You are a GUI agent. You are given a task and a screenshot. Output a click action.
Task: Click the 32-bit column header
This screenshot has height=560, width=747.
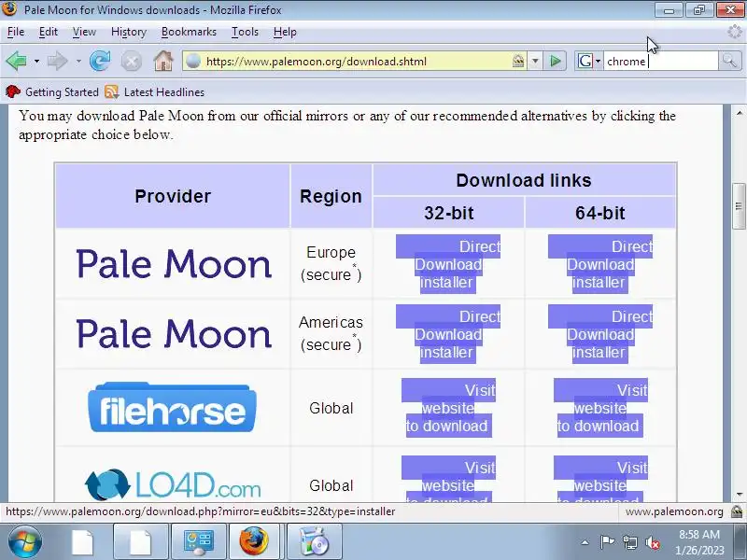point(449,213)
